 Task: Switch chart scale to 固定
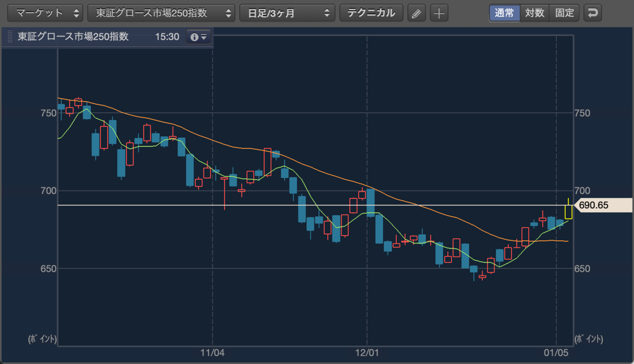click(564, 13)
